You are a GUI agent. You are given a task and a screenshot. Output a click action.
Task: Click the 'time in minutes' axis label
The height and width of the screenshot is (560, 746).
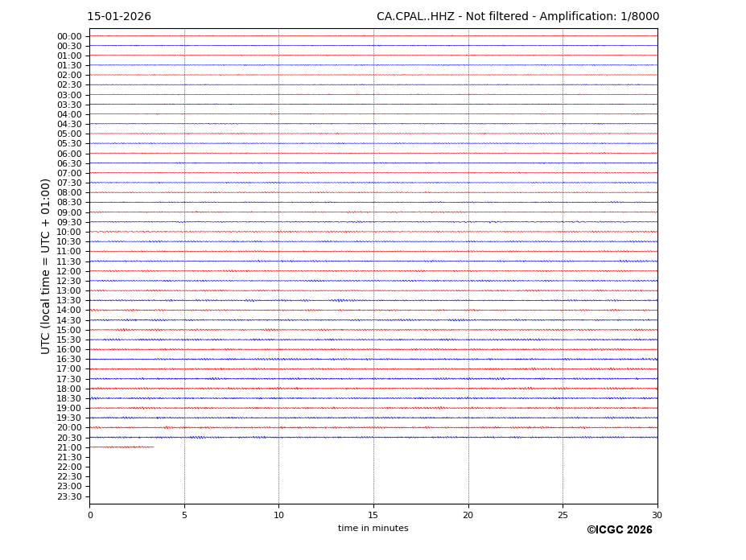coord(373,529)
